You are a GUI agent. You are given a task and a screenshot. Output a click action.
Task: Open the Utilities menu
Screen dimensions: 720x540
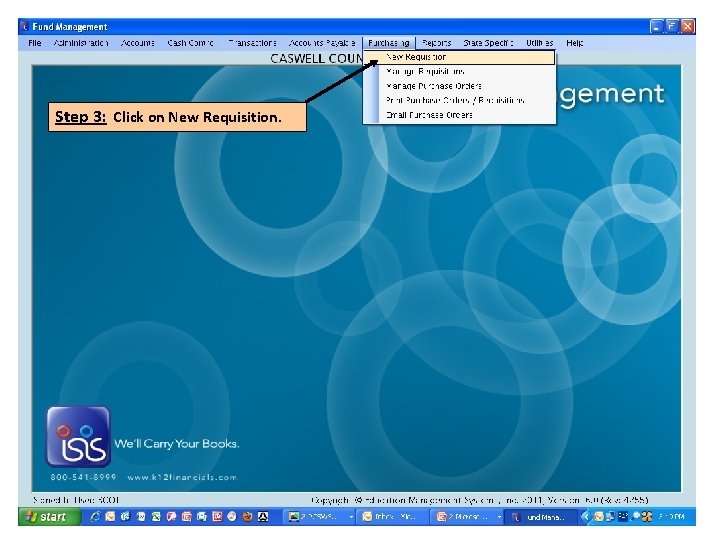pos(540,43)
